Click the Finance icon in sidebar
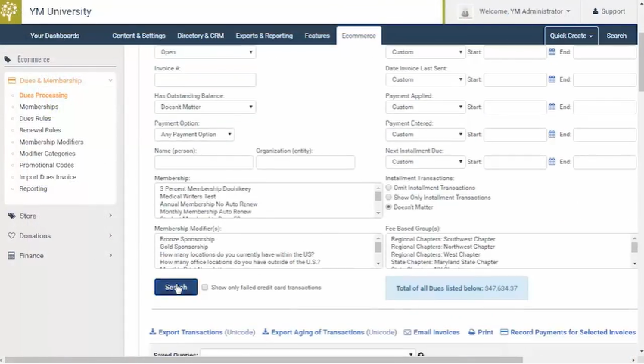This screenshot has width=644, height=364. [x=11, y=256]
